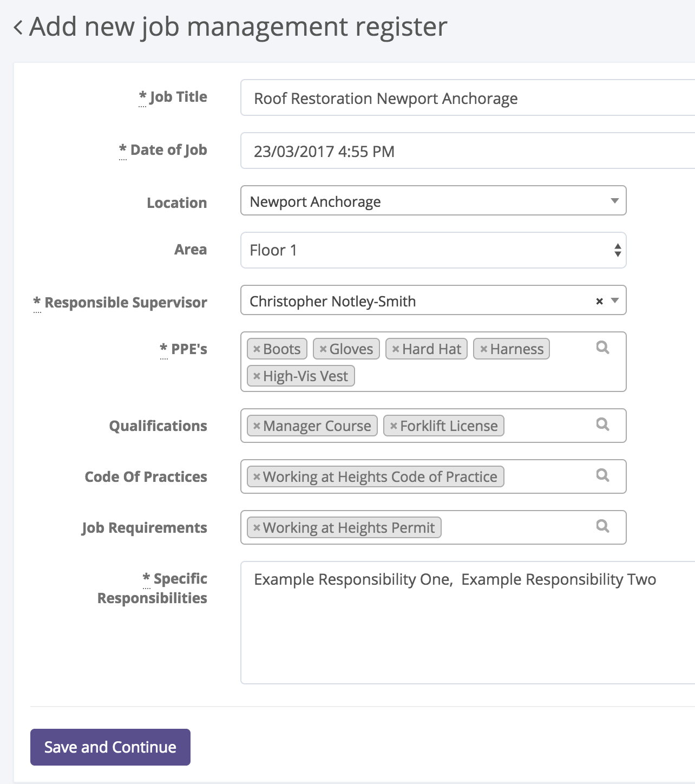Search Code Of Practices with magnifier icon
Viewport: 695px width, 784px height.
click(602, 475)
